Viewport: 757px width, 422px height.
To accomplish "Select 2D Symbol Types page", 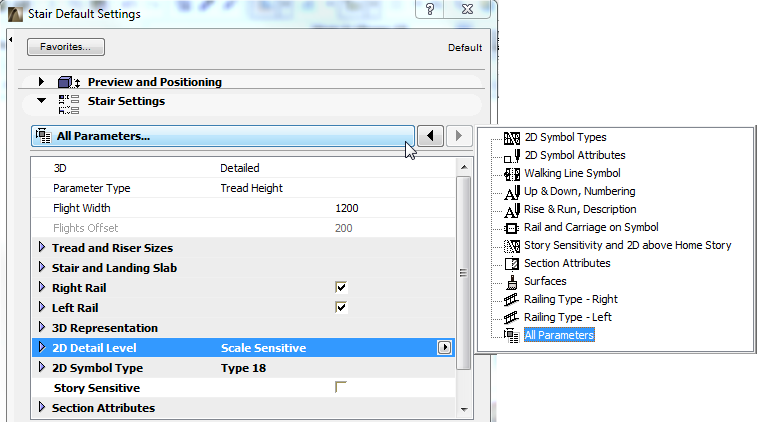I will pyautogui.click(x=565, y=138).
